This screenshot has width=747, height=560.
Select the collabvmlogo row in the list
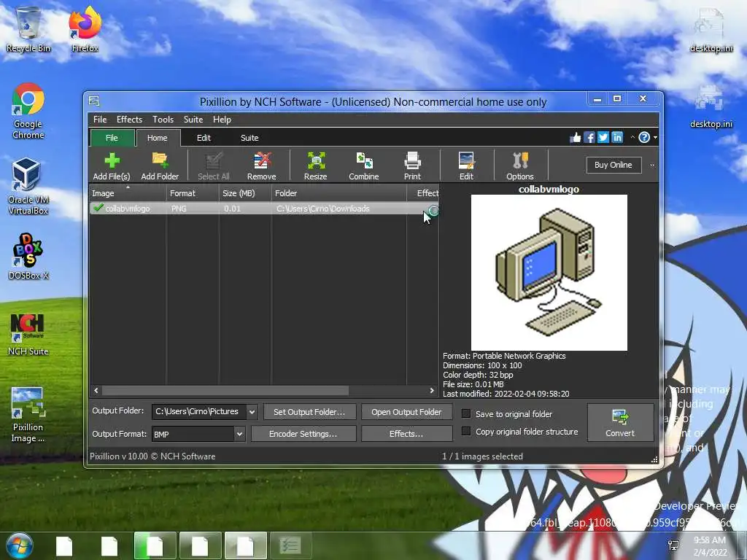[x=264, y=209]
